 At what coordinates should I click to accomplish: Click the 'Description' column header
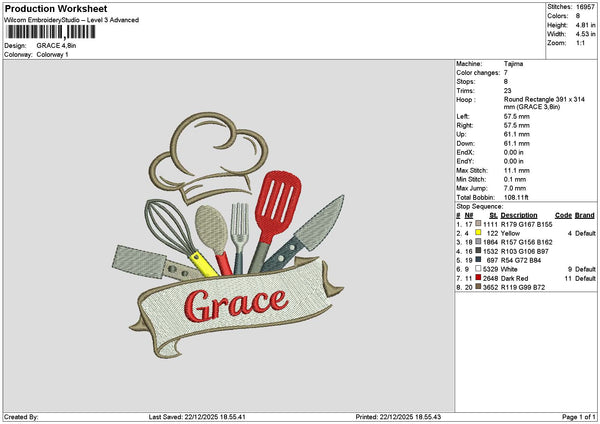pyautogui.click(x=519, y=215)
